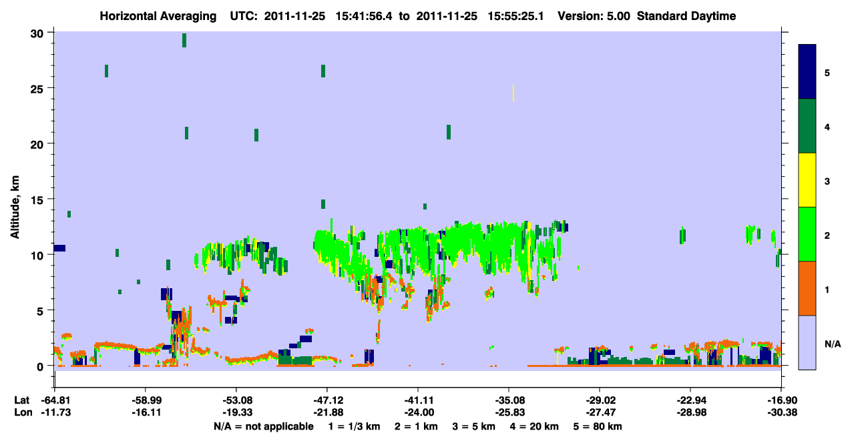Click latitude value '-58.99'

(x=146, y=400)
